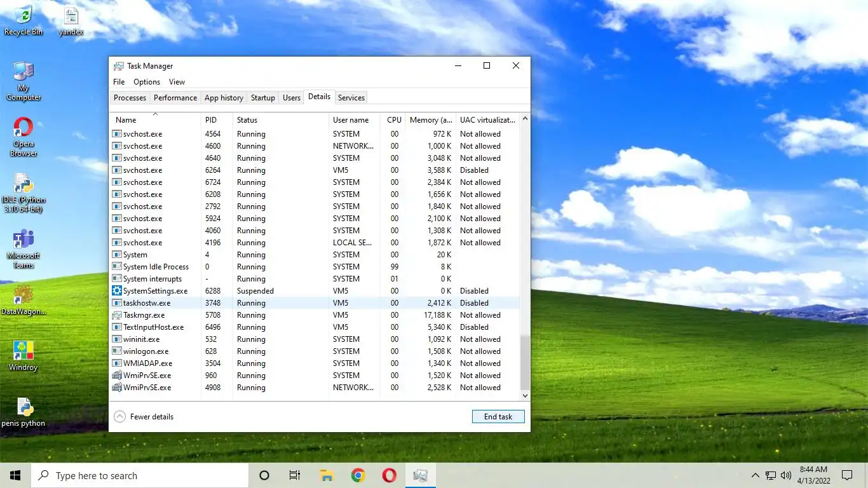Click the WMIADAP.exe process icon

click(x=117, y=363)
